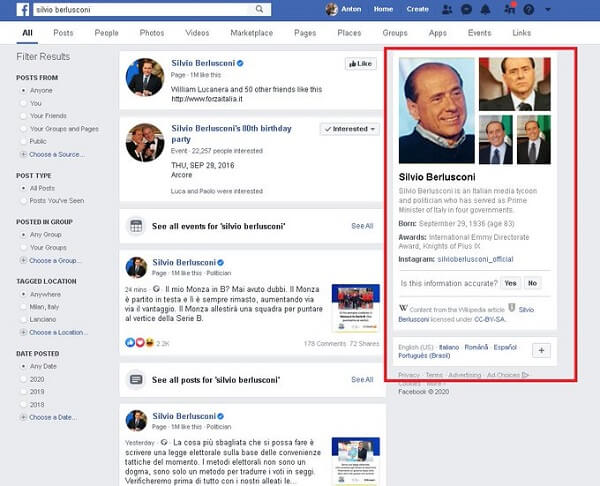The height and width of the screenshot is (486, 600).
Task: Select Your Groups radio under Posted in Group
Action: (x=23, y=248)
